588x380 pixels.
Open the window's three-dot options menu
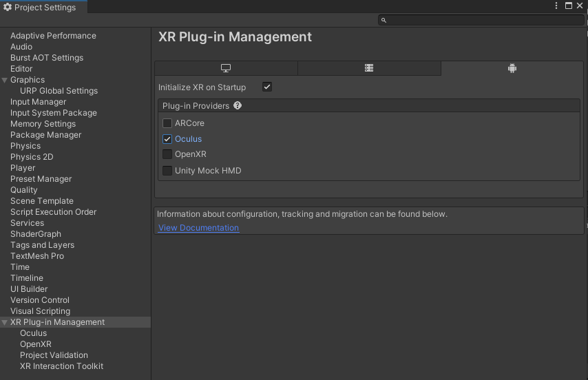point(556,6)
